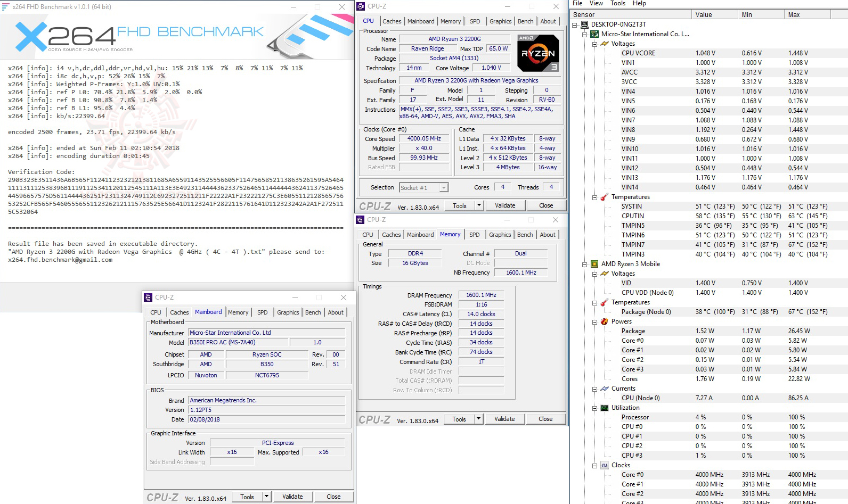This screenshot has height=504, width=848.
Task: Click the CPU-Z app icon in the Memory-tab window title bar
Action: (x=360, y=220)
